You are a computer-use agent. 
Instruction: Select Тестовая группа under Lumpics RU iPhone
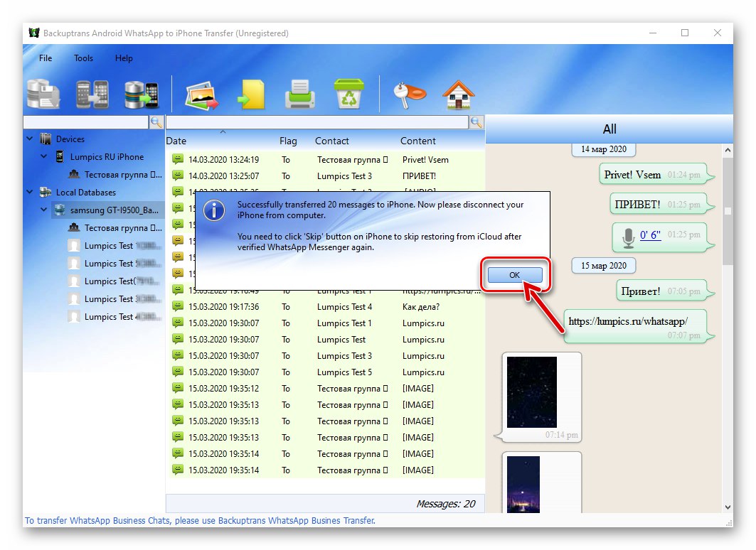tap(123, 175)
